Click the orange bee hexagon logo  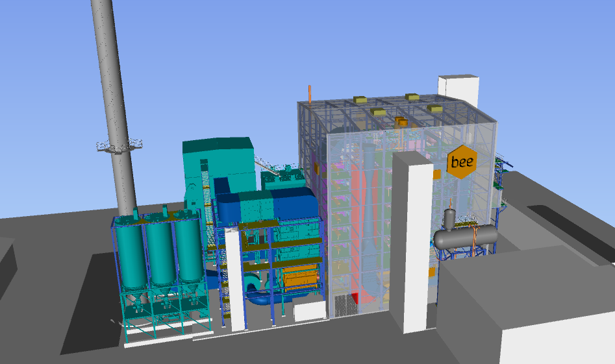(x=462, y=160)
